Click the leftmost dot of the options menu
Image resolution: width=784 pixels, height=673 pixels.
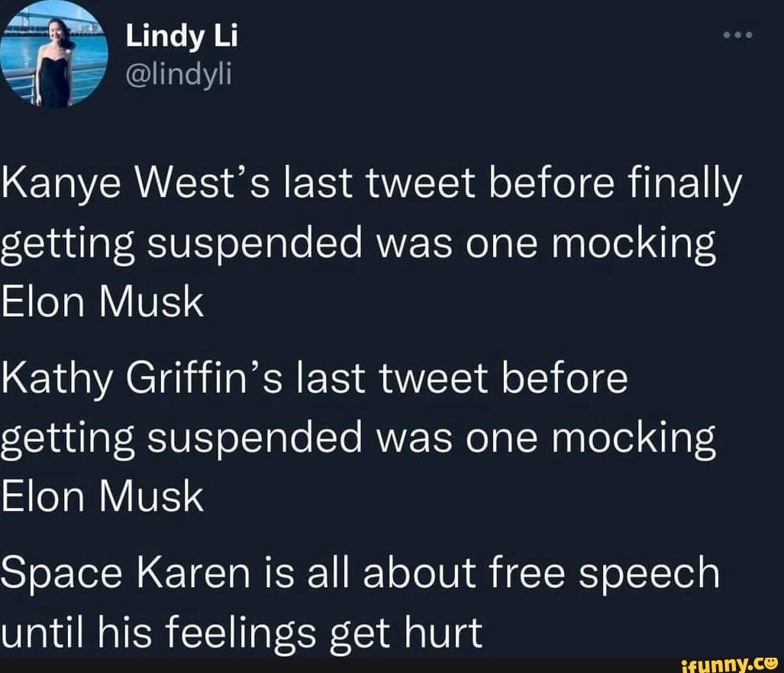point(725,34)
